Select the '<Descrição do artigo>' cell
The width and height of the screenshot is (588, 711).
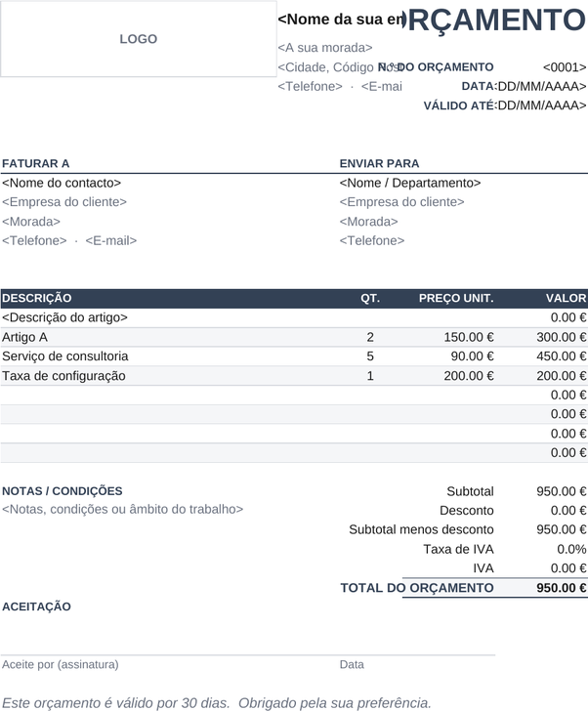[x=64, y=317]
